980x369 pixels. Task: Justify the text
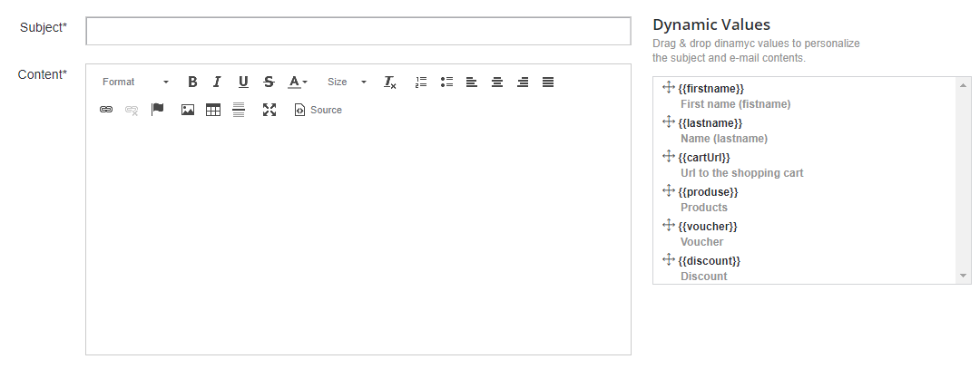point(548,82)
